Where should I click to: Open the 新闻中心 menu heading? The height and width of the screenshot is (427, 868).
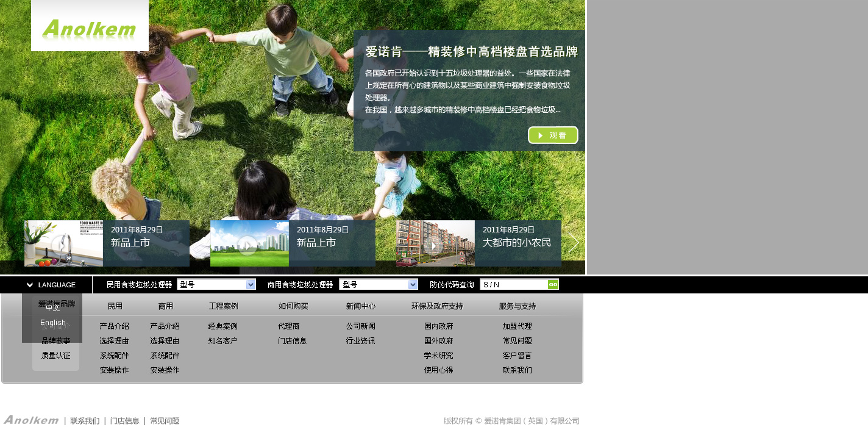(361, 306)
